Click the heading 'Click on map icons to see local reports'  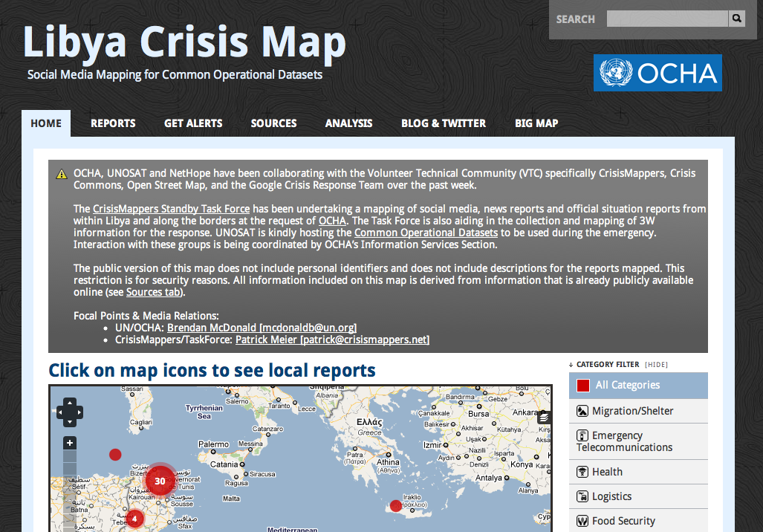(212, 371)
